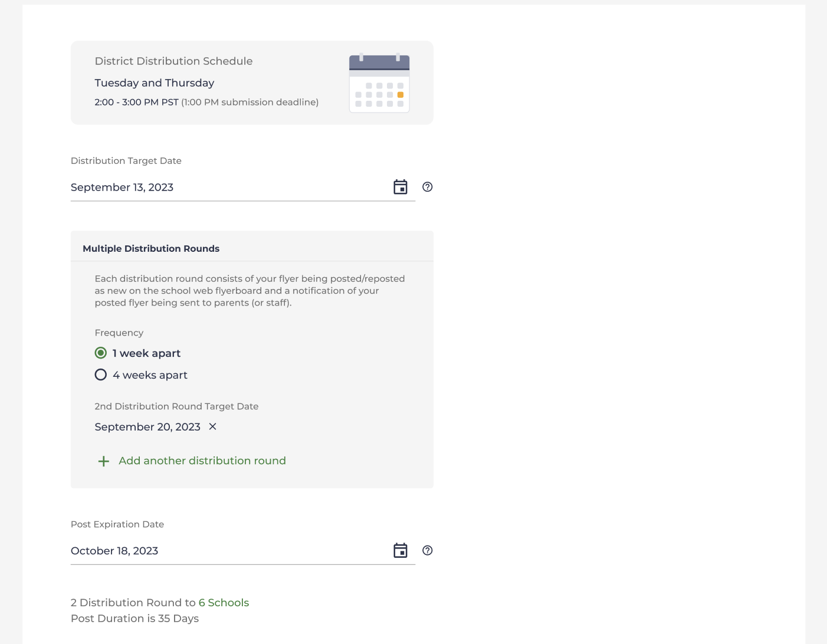This screenshot has height=644, width=827.
Task: Click the green plus icon
Action: [x=104, y=461]
